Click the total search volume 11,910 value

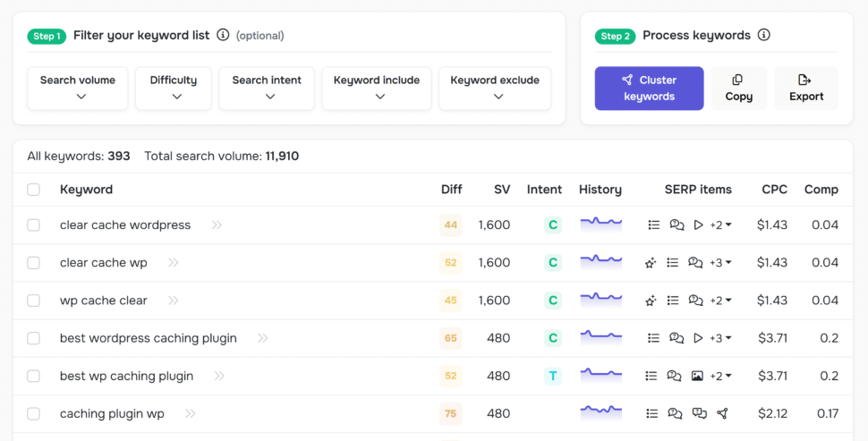pyautogui.click(x=282, y=156)
